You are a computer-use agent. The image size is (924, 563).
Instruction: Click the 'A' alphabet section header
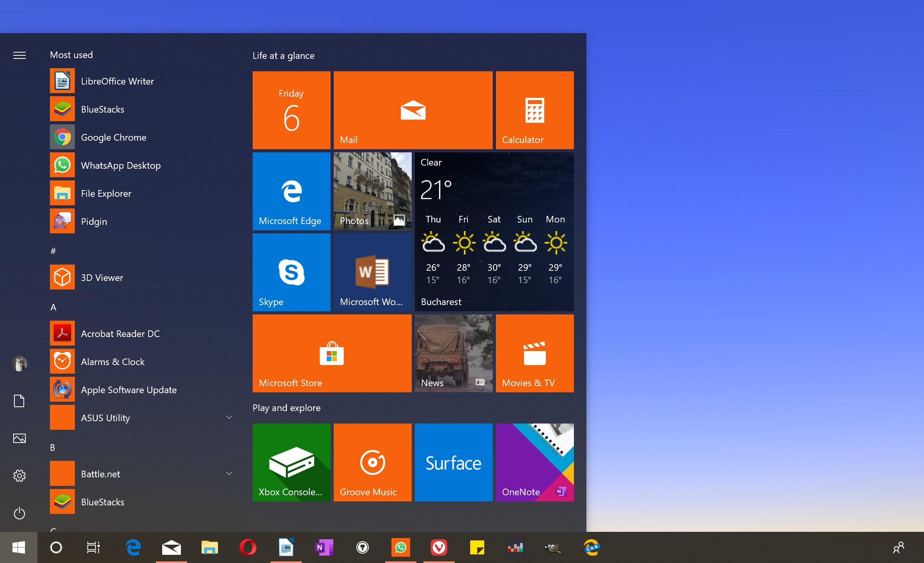click(53, 307)
